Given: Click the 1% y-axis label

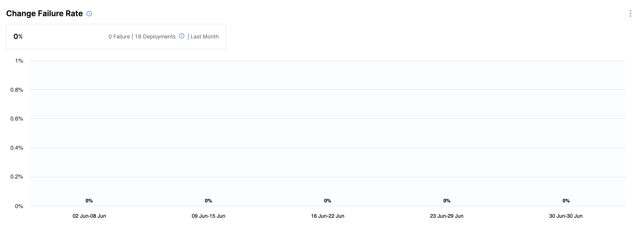Looking at the screenshot, I should 19,61.
